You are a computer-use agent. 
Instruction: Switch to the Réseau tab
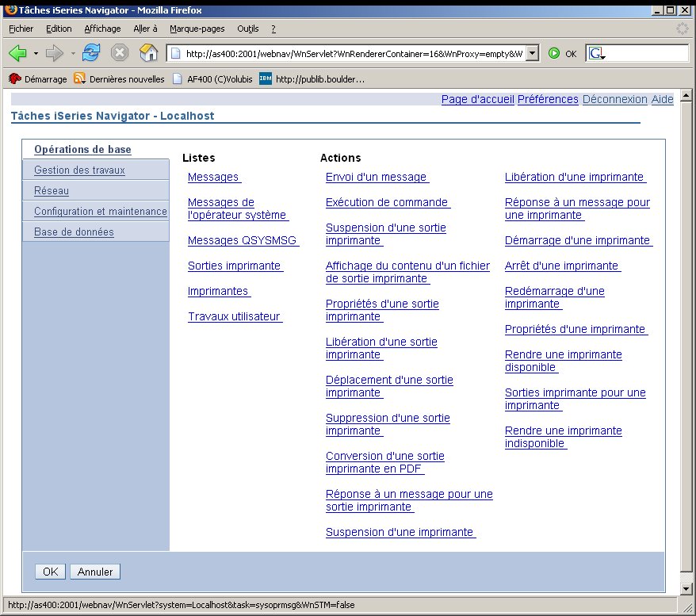tap(52, 191)
